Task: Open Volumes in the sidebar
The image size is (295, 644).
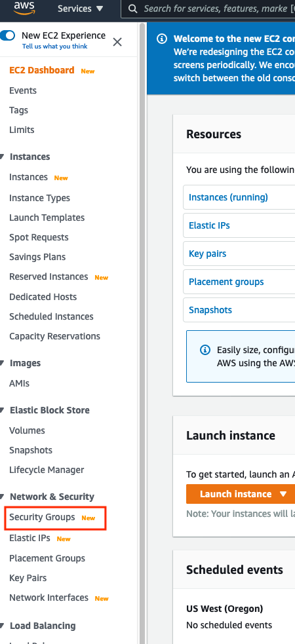Action: 27,430
